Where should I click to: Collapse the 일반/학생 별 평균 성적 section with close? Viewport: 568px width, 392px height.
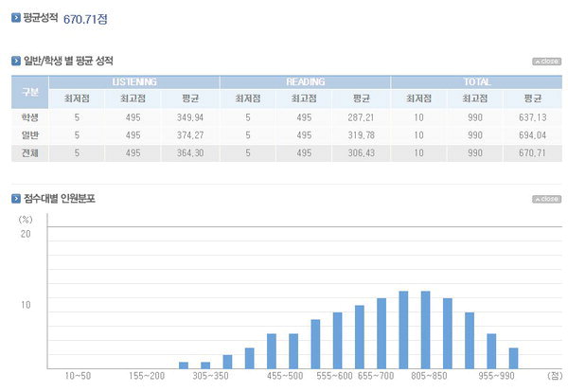click(546, 62)
